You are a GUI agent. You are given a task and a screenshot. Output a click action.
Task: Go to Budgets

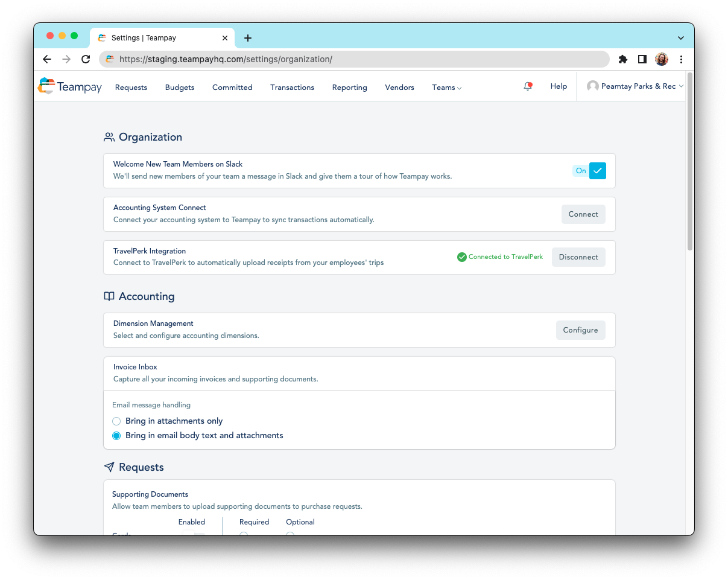(180, 88)
